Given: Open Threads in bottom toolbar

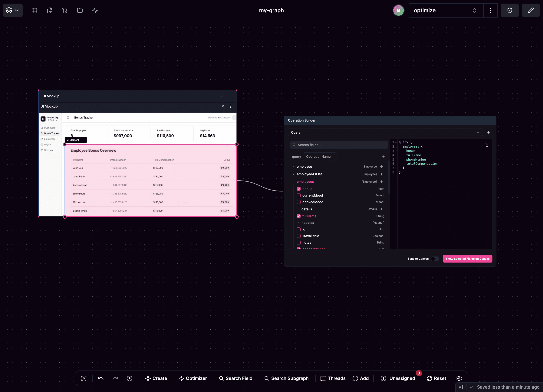Looking at the screenshot, I should tap(333, 378).
